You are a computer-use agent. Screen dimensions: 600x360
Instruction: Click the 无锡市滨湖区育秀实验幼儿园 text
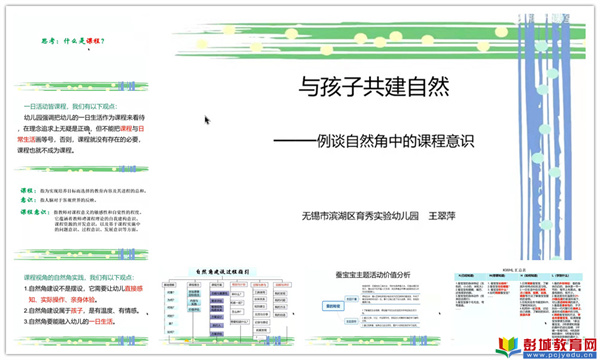click(x=360, y=216)
